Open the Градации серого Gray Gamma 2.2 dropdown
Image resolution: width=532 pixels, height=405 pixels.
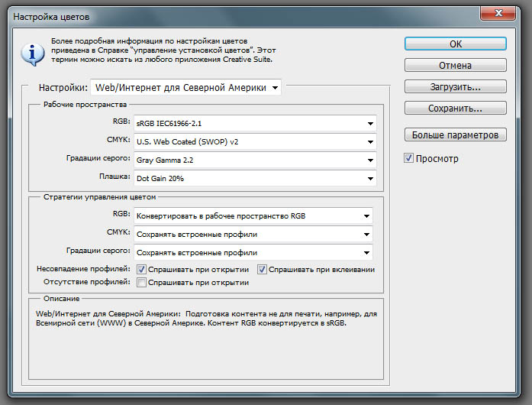click(255, 160)
